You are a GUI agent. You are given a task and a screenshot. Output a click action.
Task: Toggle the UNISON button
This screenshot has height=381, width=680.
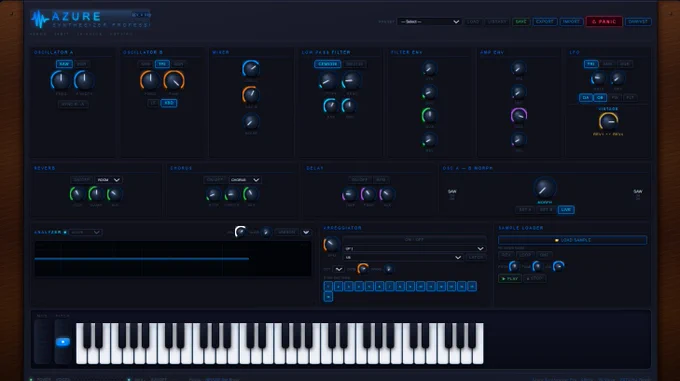coord(286,232)
